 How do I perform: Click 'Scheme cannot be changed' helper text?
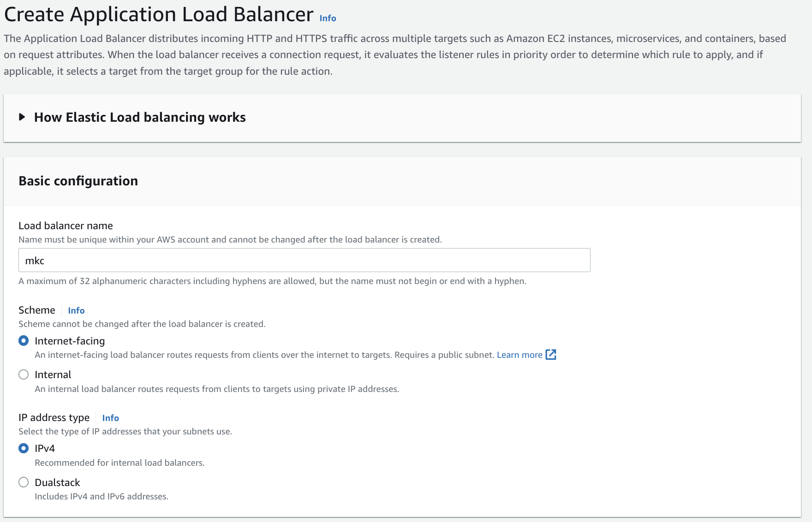[142, 324]
